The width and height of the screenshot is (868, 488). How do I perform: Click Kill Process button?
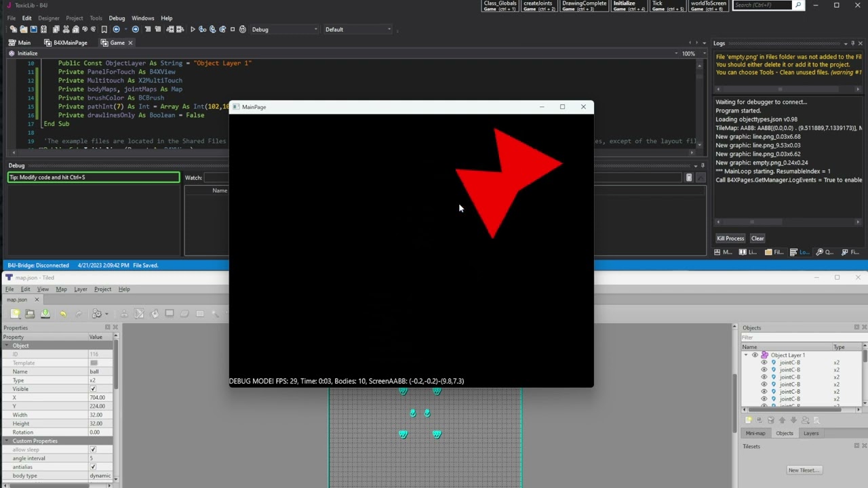[x=730, y=239]
